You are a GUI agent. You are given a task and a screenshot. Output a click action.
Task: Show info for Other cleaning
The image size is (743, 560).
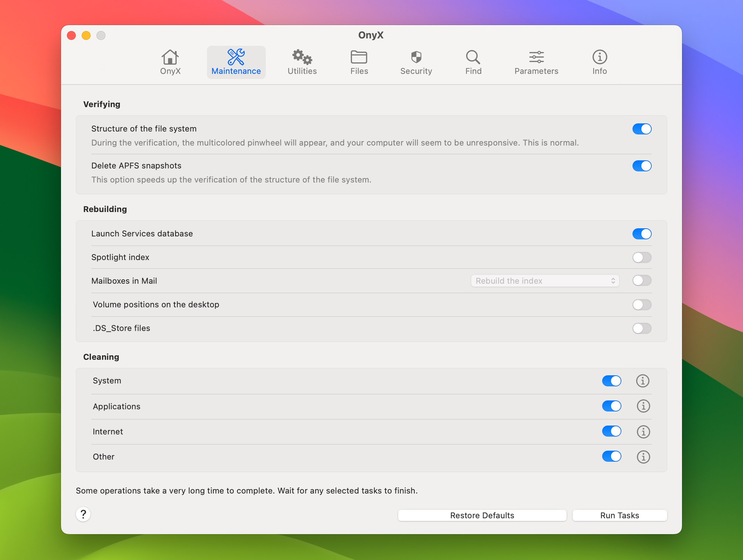(643, 457)
